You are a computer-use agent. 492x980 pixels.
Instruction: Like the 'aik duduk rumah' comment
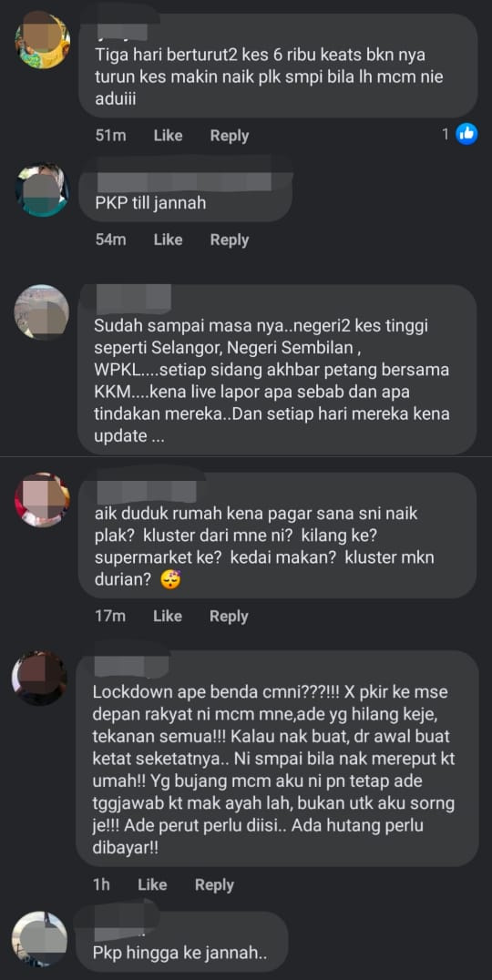(168, 617)
